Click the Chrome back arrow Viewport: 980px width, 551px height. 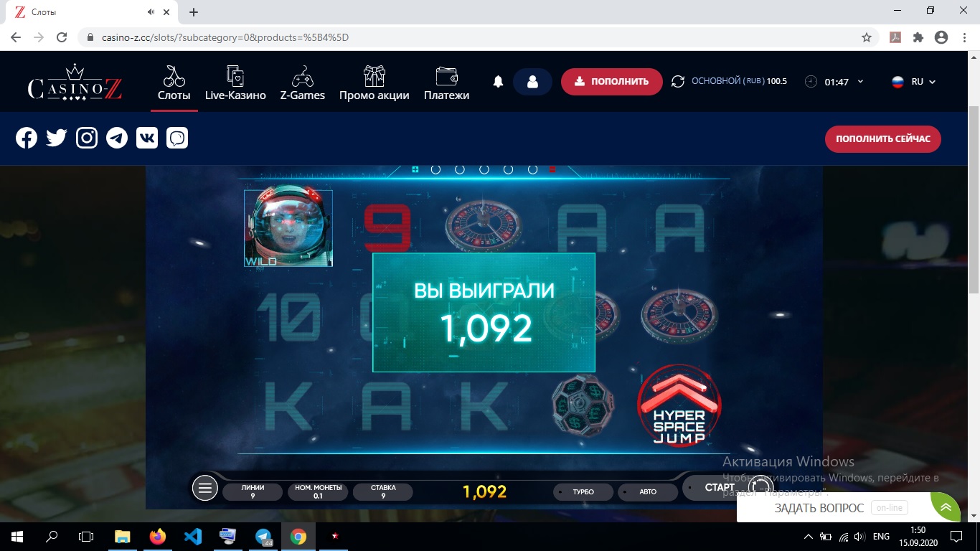[16, 37]
